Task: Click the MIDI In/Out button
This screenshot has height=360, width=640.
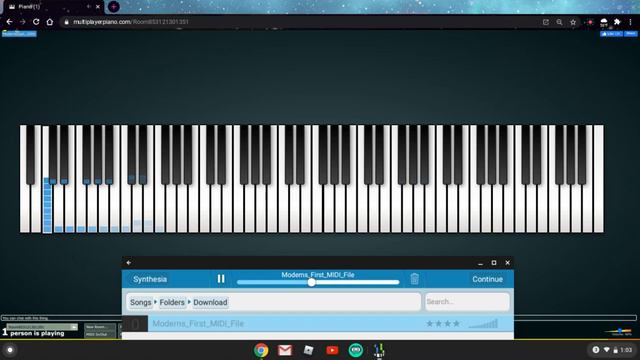Action: [x=100, y=334]
